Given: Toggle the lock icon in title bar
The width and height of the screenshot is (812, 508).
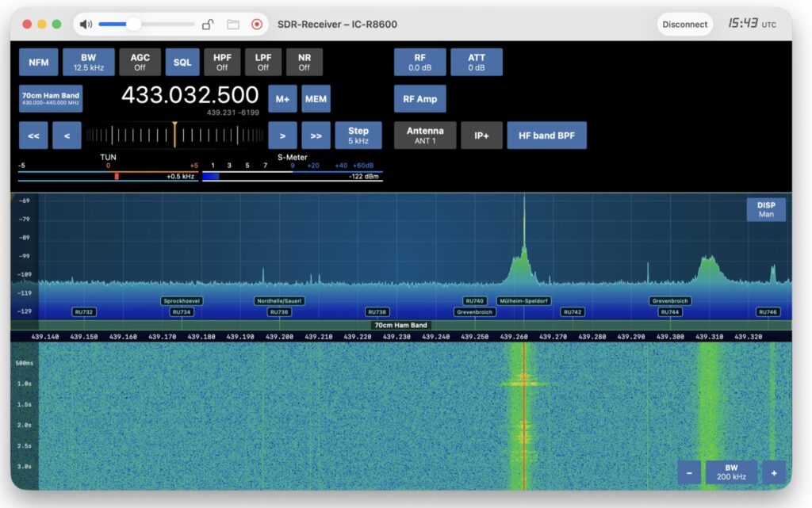Looking at the screenshot, I should pos(208,25).
